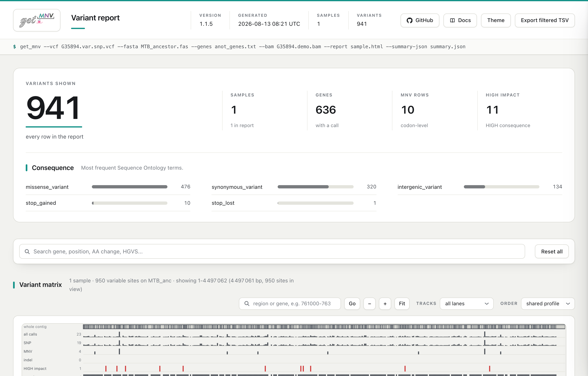The image size is (588, 376).
Task: Click the stop_lost consequence label
Action: point(223,203)
